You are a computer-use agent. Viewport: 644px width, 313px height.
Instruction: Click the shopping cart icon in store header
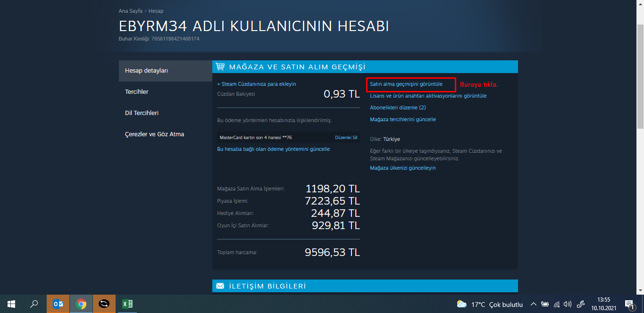point(220,66)
